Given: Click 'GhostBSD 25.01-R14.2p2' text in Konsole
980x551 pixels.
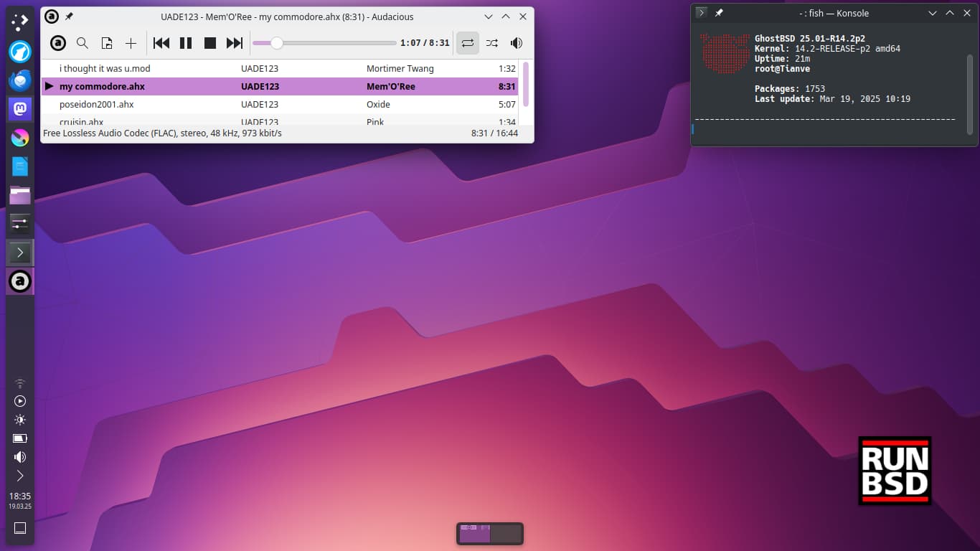Looking at the screenshot, I should (x=810, y=39).
